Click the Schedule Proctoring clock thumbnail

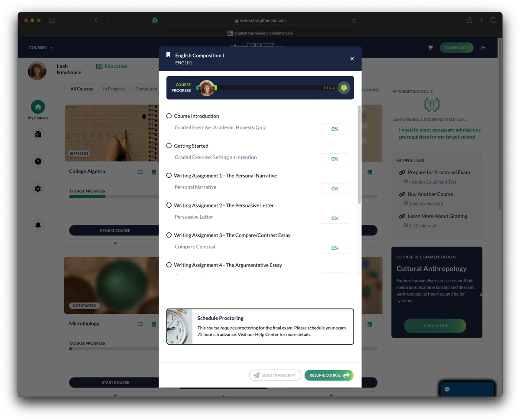point(180,326)
